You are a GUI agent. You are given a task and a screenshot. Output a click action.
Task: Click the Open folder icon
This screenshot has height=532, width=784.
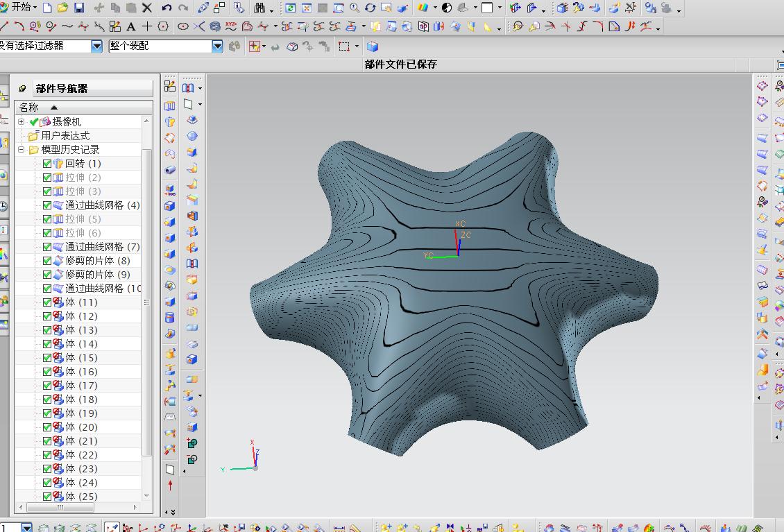[62, 8]
